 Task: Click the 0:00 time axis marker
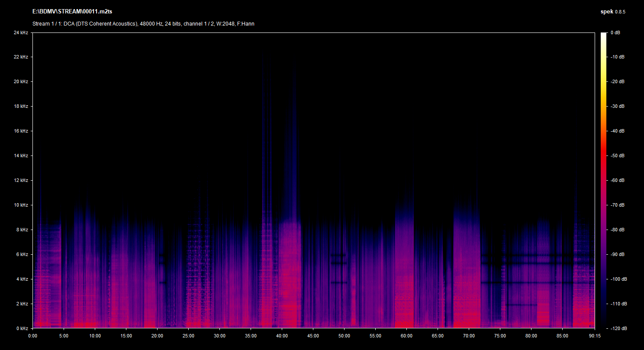pos(33,336)
